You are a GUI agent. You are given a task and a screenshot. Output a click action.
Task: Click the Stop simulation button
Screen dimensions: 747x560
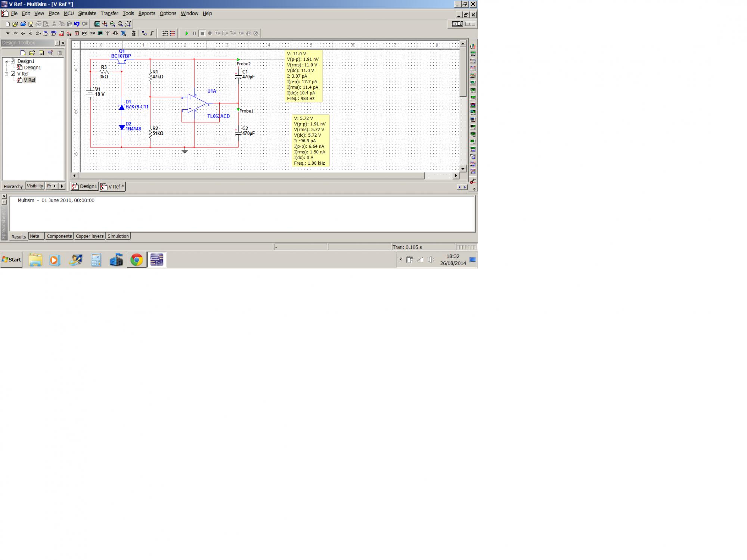pos(202,34)
